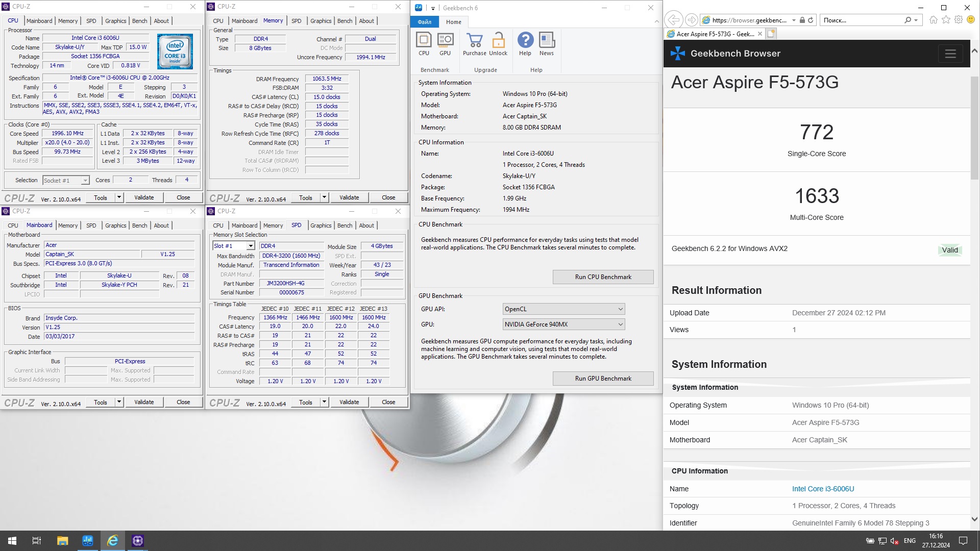Open Task View on the taskbar
The height and width of the screenshot is (551, 980).
(x=37, y=541)
